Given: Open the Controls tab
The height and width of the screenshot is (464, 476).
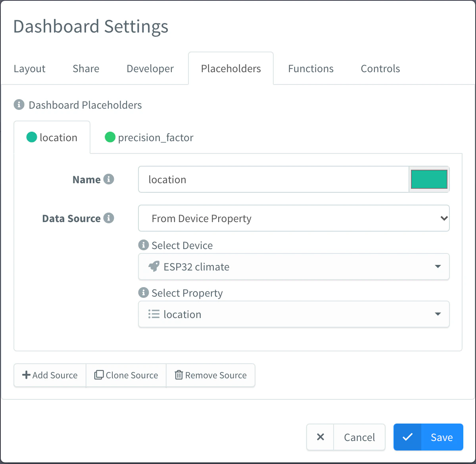Looking at the screenshot, I should (x=380, y=69).
